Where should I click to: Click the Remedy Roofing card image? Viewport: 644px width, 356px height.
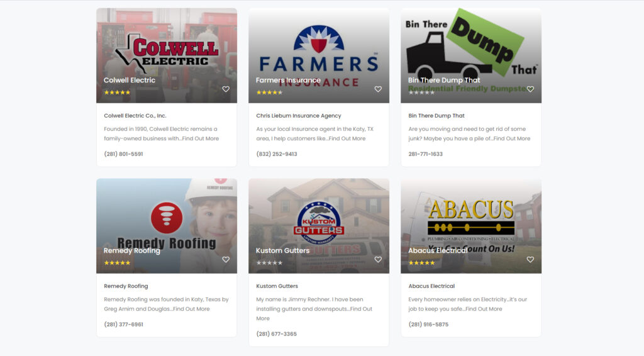pyautogui.click(x=167, y=226)
